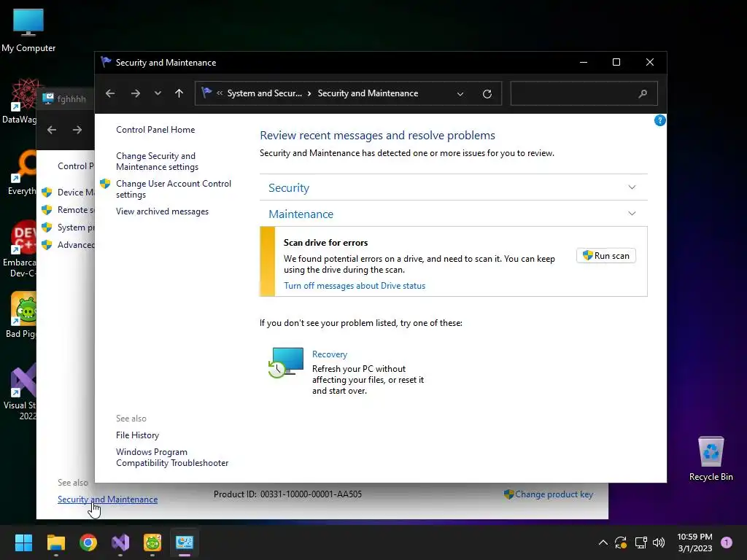Open Control Panel Home
This screenshot has height=560, width=747.
tap(155, 130)
